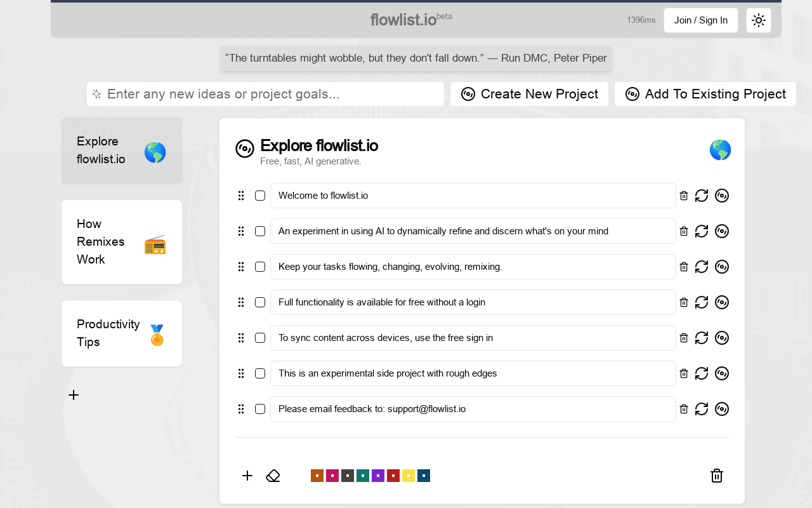Open the 'Productivity Tips' project card
Image resolution: width=812 pixels, height=508 pixels.
pos(122,333)
